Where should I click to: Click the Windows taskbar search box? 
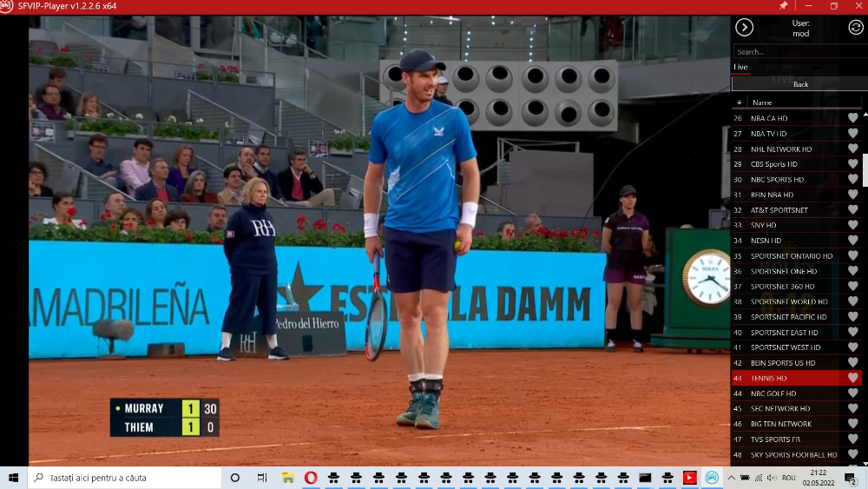[124, 478]
